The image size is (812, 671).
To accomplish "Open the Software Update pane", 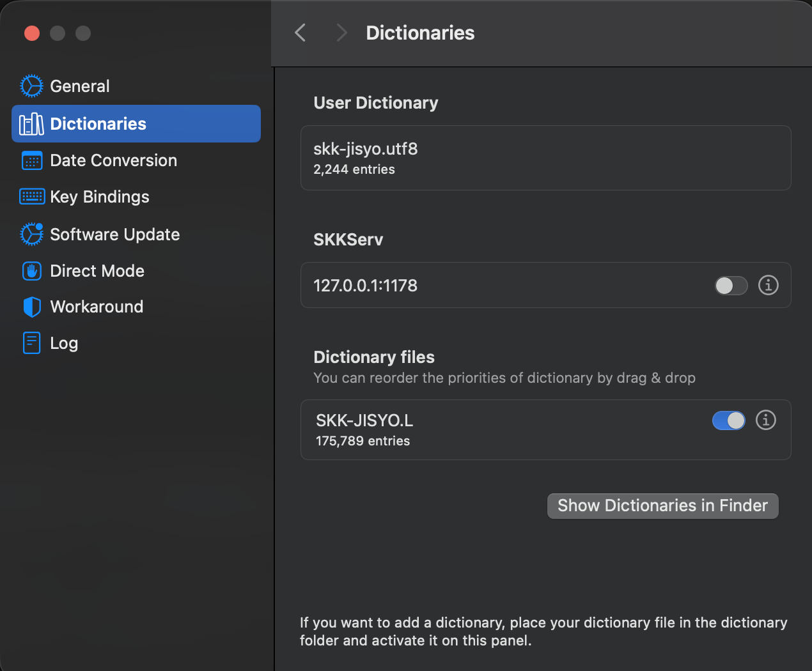I will pyautogui.click(x=136, y=235).
